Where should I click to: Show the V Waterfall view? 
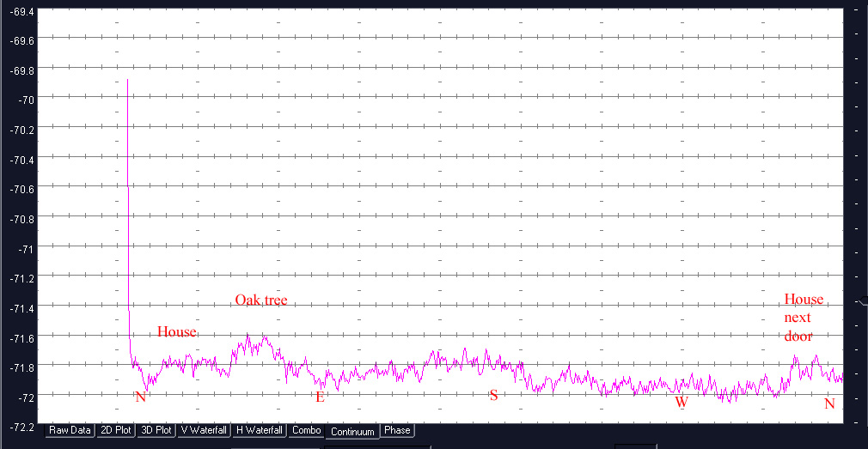[204, 430]
